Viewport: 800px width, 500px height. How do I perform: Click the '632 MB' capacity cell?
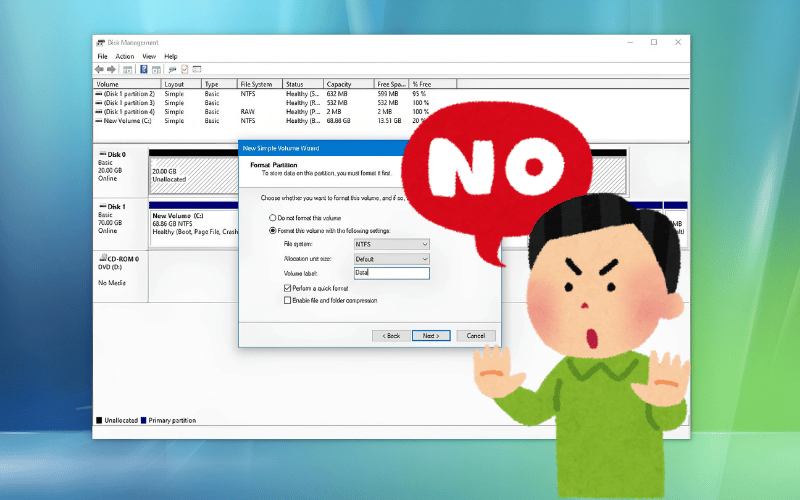[337, 94]
